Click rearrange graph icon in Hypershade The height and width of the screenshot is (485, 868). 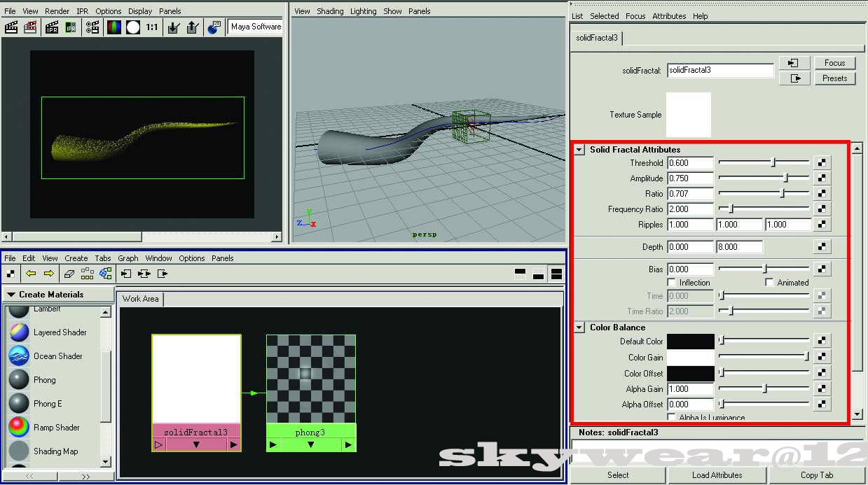click(87, 273)
